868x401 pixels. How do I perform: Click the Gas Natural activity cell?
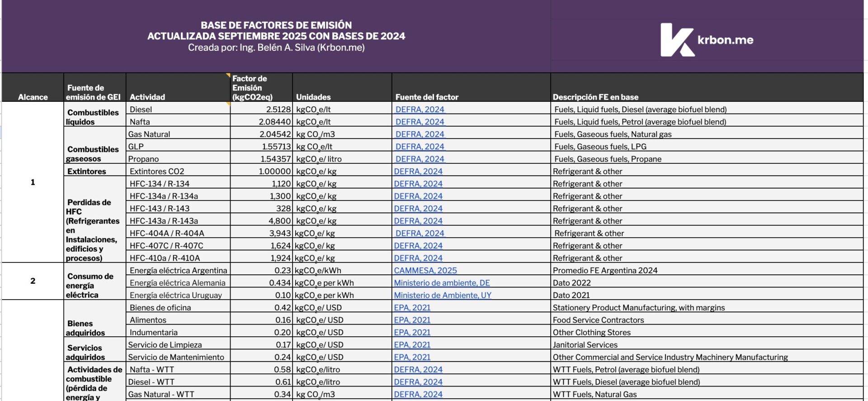(178, 134)
